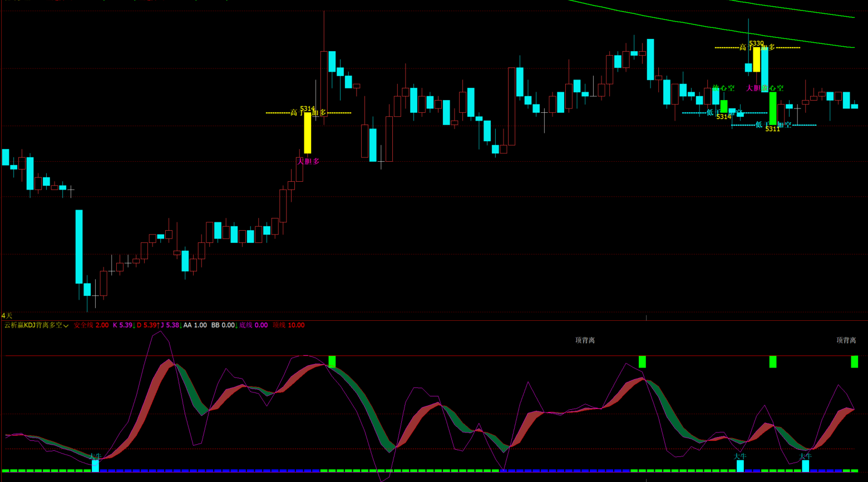Click the K 5.39 value label
Screen dimensions: 868x482
pyautogui.click(x=122, y=325)
